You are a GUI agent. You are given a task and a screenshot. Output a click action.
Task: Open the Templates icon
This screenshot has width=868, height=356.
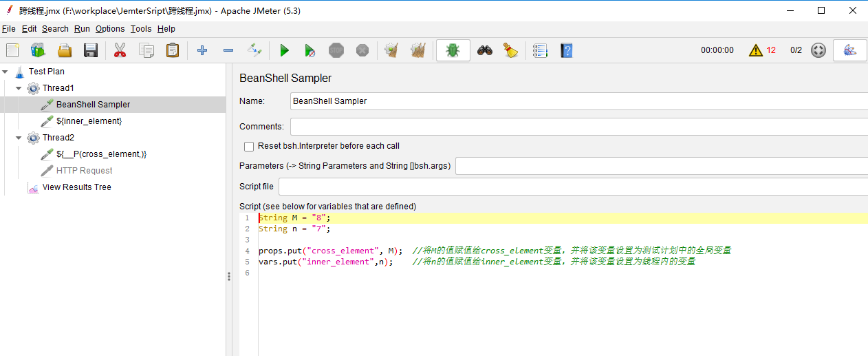38,50
